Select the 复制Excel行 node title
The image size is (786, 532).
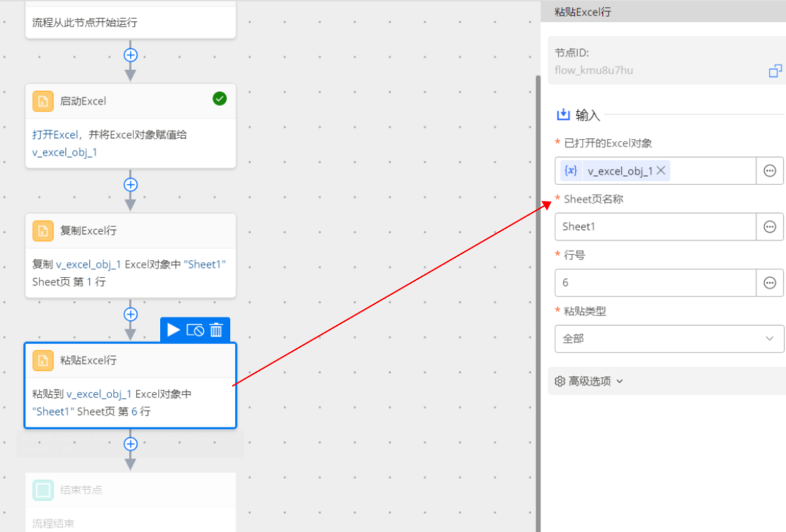88,231
